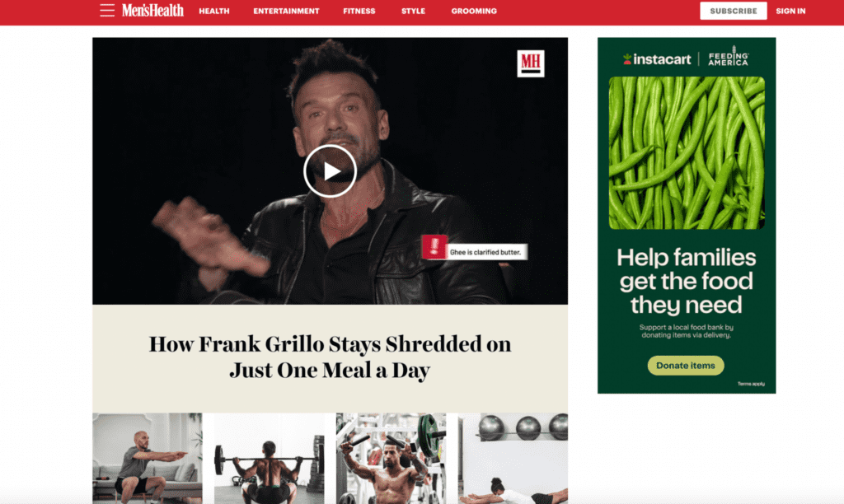The image size is (844, 504).
Task: Open the barbell back squat thumbnail
Action: point(270,458)
